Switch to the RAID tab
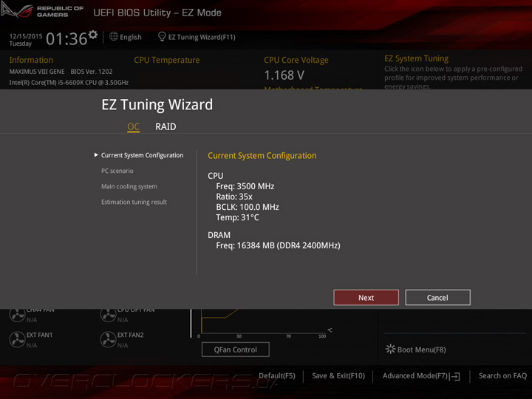Screen dimensions: 532x399 (166, 126)
